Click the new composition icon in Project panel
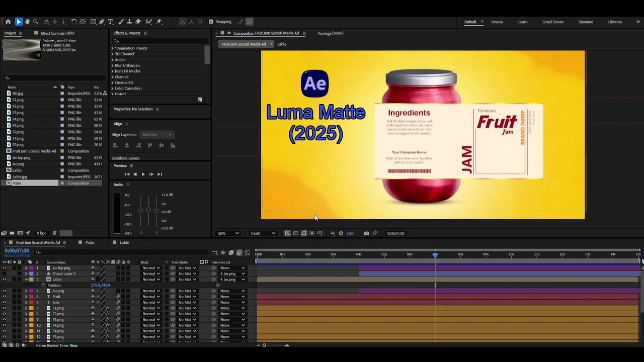The width and height of the screenshot is (644, 362). [20, 233]
